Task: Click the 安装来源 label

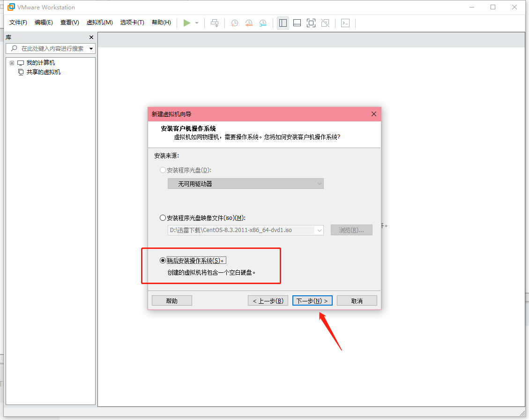Action: tap(167, 156)
